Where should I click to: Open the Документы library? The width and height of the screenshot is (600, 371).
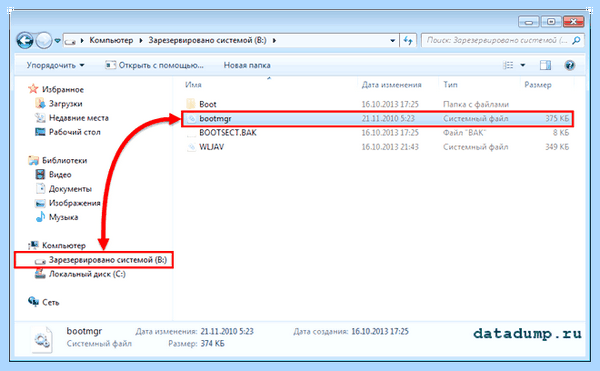click(70, 189)
